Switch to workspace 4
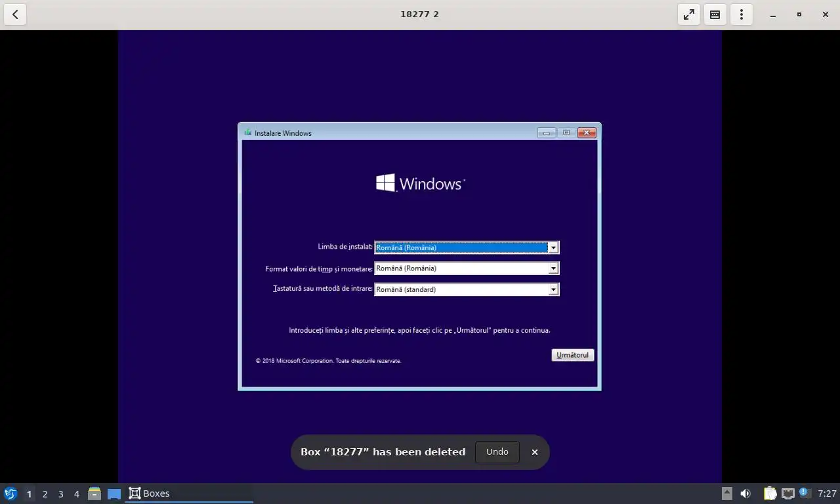Viewport: 840px width, 504px height. coord(76,493)
